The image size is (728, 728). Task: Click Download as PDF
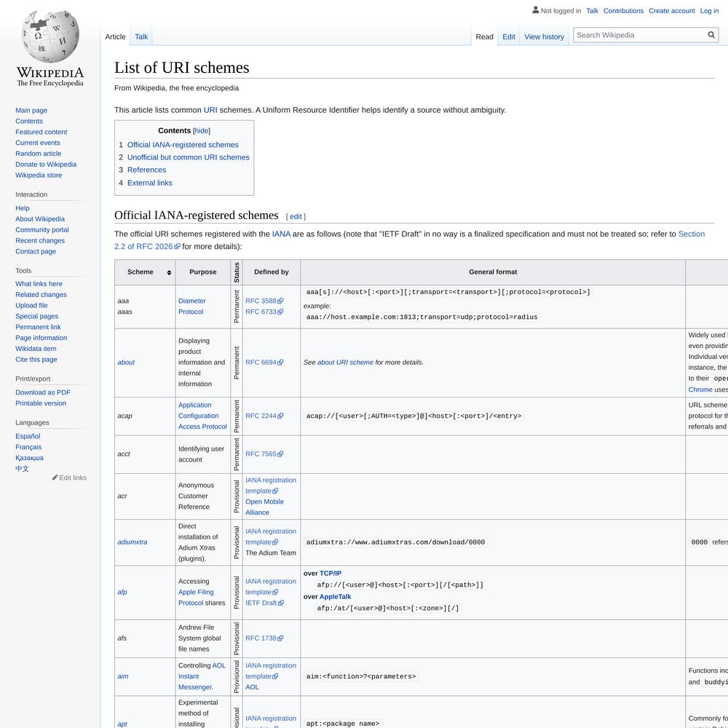coord(43,392)
